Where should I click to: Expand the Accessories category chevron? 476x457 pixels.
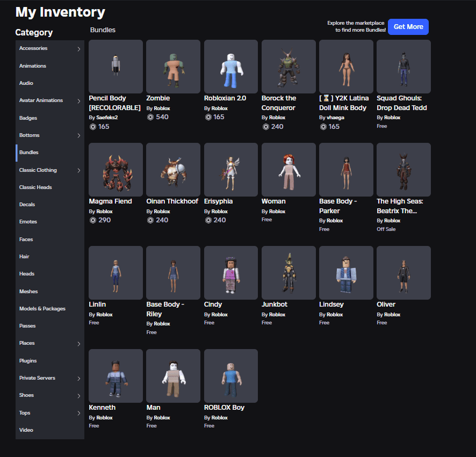[x=79, y=49]
